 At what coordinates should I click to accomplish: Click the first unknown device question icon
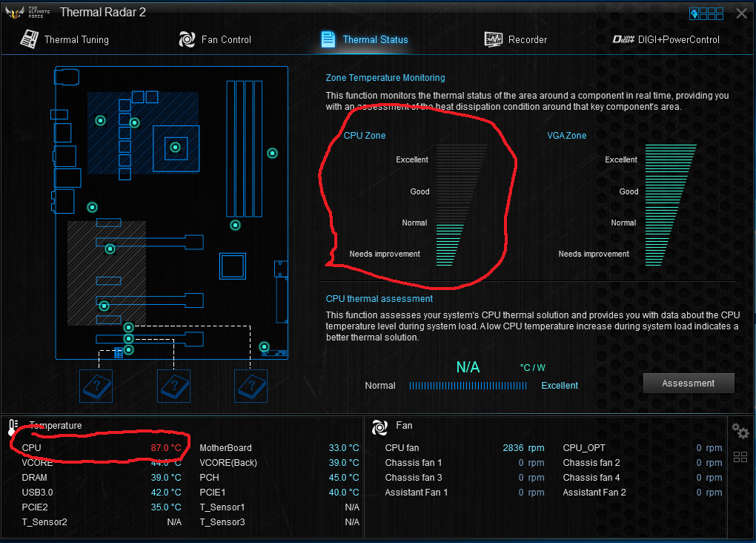[x=96, y=386]
